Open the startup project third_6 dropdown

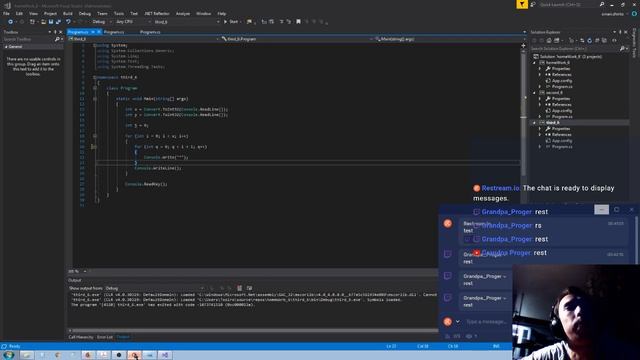(x=187, y=22)
